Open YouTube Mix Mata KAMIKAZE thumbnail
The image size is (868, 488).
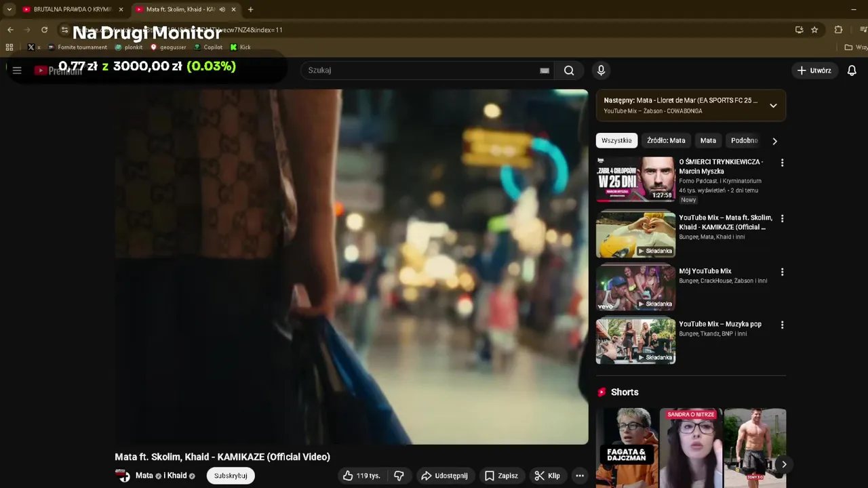point(635,235)
